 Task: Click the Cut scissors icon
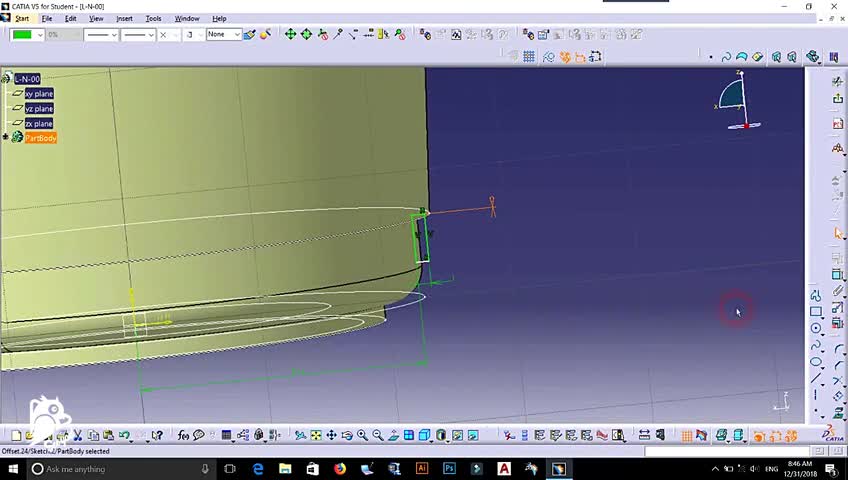tap(77, 435)
